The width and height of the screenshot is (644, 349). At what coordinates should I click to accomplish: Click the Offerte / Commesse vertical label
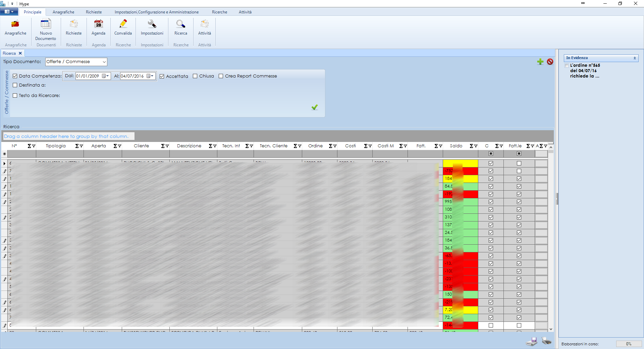coord(7,92)
